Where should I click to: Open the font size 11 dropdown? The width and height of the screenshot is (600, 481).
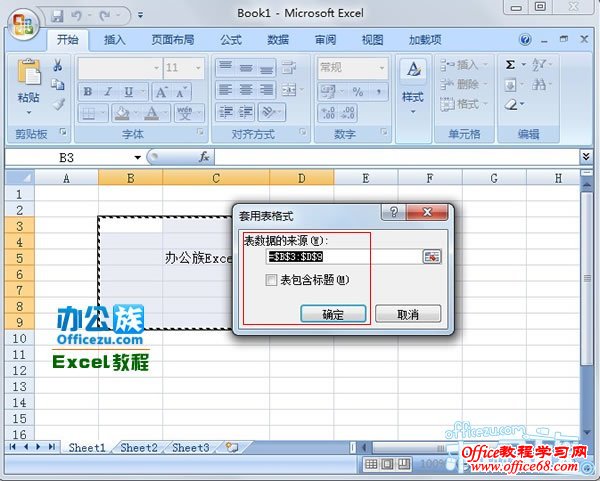[x=198, y=68]
